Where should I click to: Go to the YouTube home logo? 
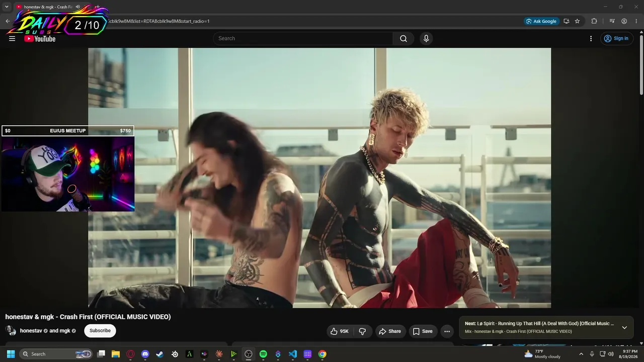[x=40, y=39]
